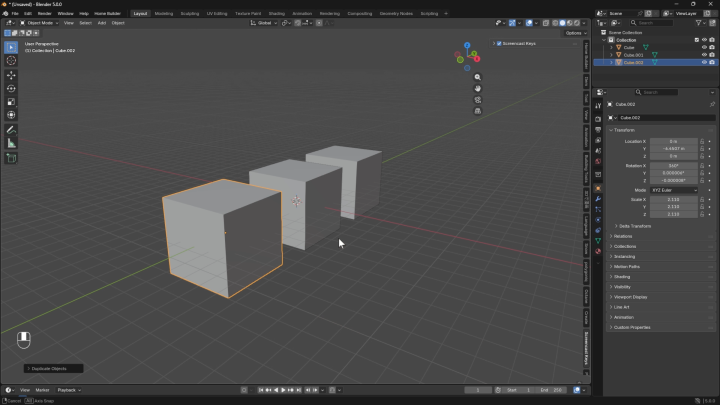Viewport: 720px width, 405px height.
Task: Toggle Cube.002 visibility eye in outliner
Action: [x=704, y=62]
